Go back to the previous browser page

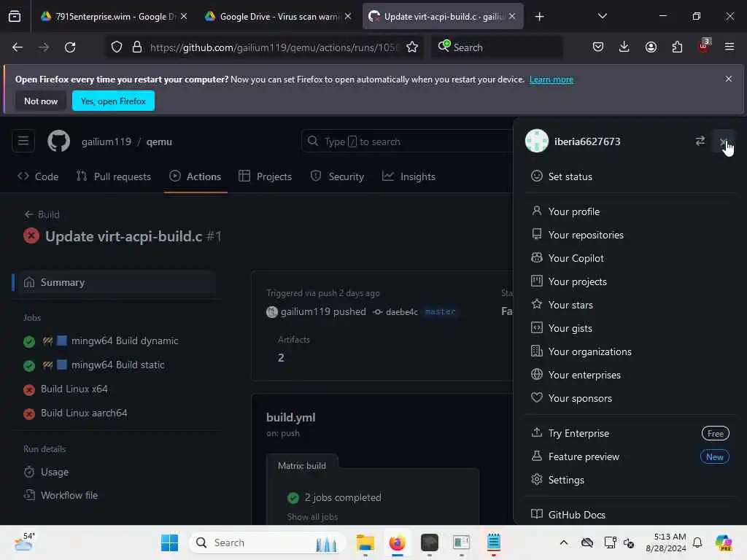coord(18,47)
